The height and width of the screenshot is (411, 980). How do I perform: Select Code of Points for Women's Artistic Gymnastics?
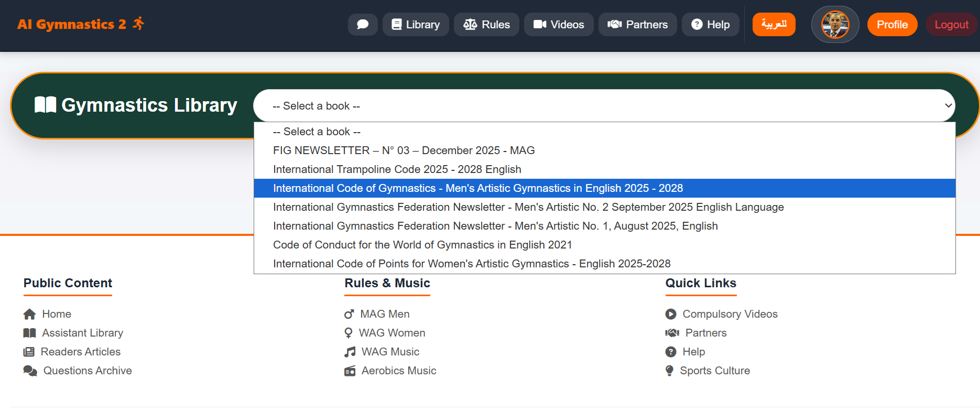pyautogui.click(x=605, y=264)
